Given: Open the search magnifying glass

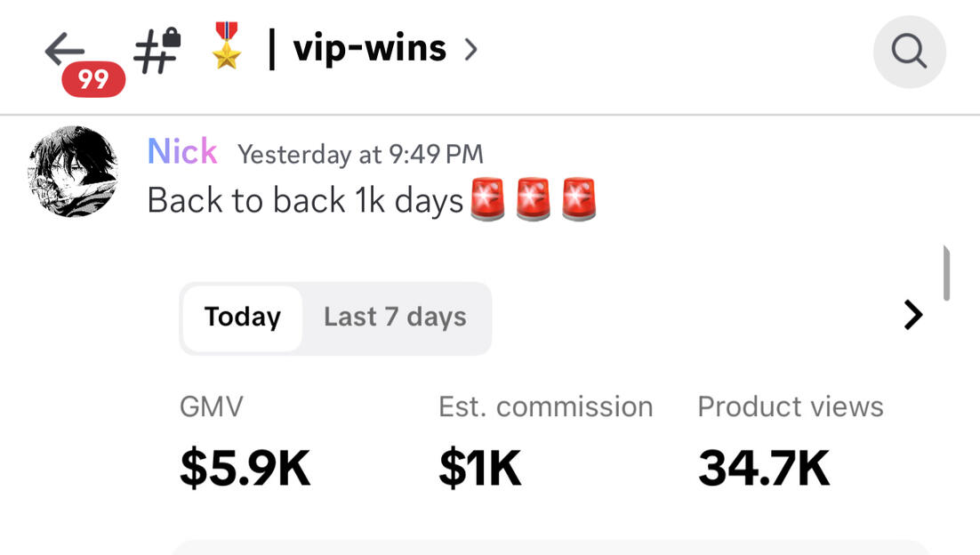Looking at the screenshot, I should [908, 51].
